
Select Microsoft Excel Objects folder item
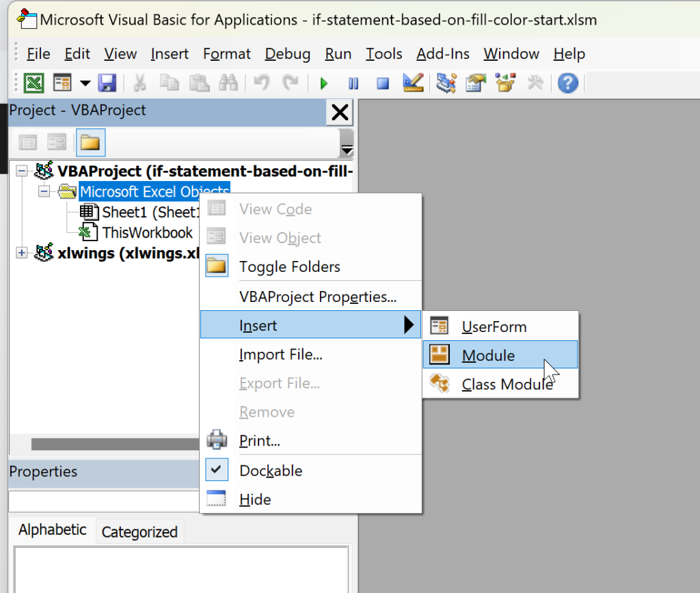[154, 192]
